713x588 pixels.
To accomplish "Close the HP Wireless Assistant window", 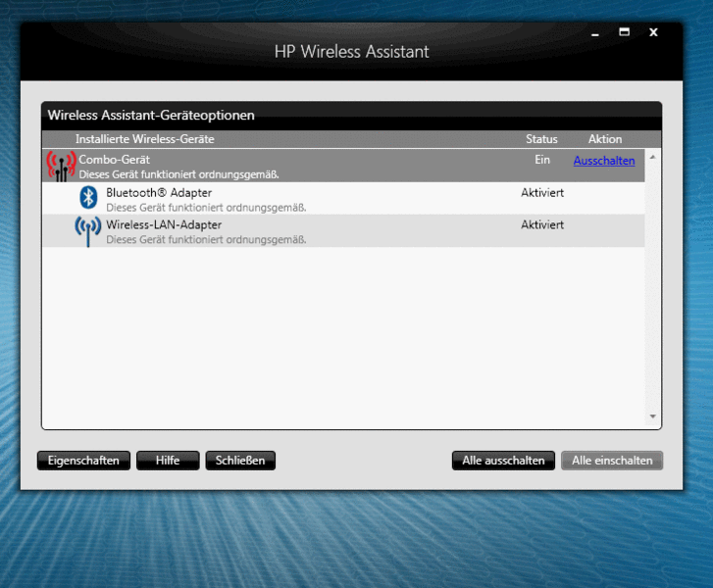I will click(653, 32).
